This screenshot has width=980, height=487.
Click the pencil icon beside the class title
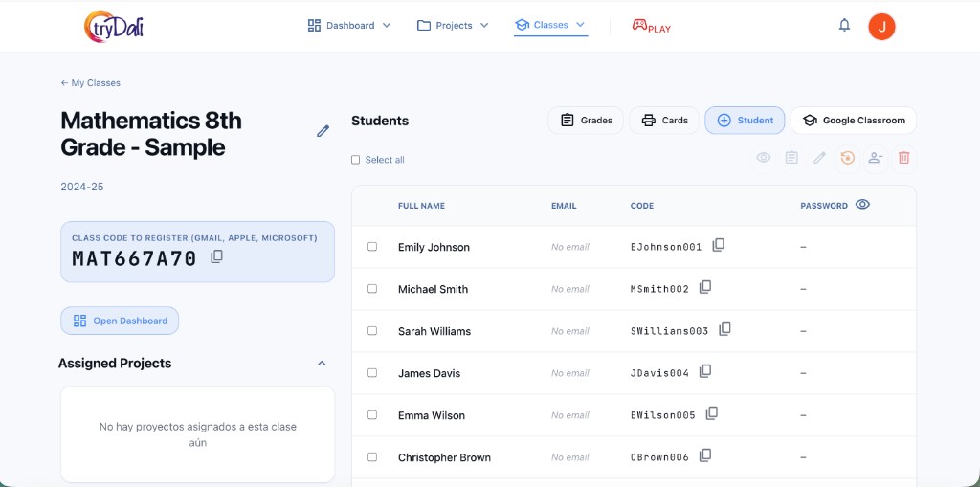tap(323, 131)
